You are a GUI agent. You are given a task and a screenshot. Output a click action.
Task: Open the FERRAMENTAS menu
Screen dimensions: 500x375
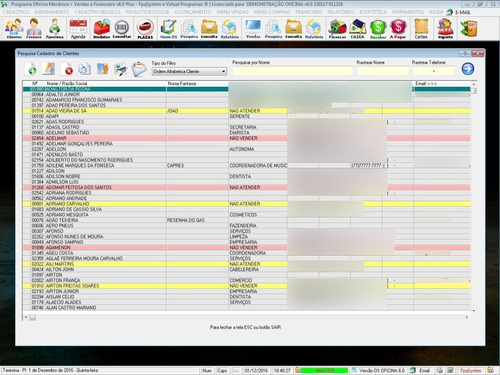(x=408, y=12)
